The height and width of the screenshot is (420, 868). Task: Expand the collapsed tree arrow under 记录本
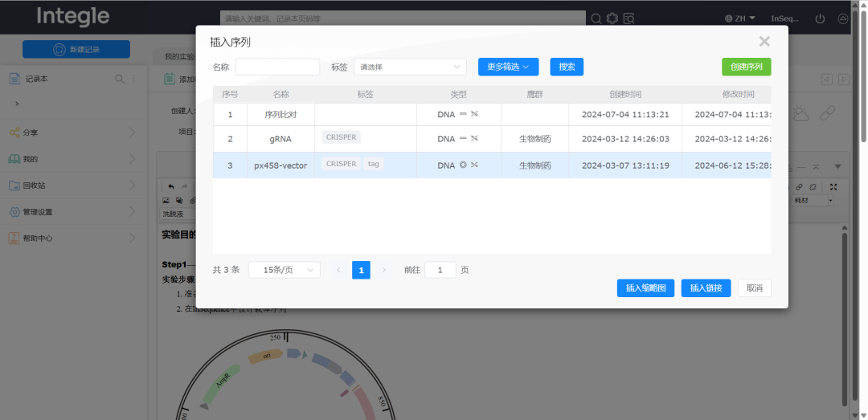(x=17, y=104)
